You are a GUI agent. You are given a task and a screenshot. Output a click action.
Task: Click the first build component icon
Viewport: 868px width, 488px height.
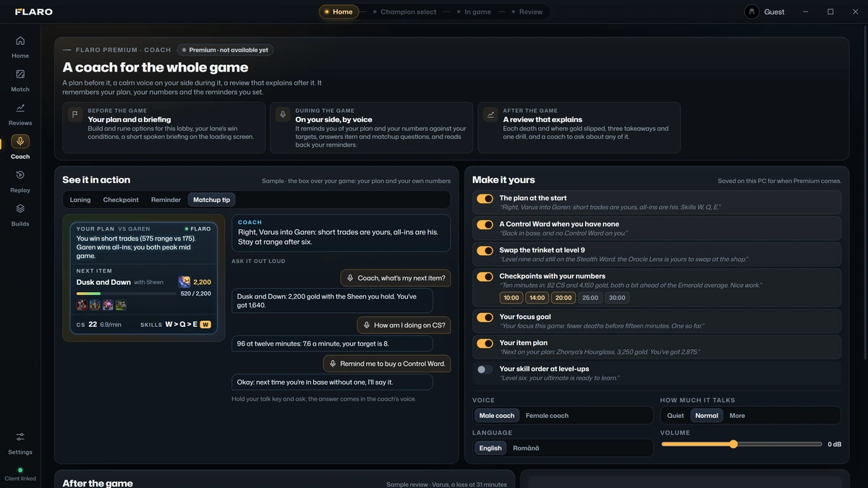(82, 305)
